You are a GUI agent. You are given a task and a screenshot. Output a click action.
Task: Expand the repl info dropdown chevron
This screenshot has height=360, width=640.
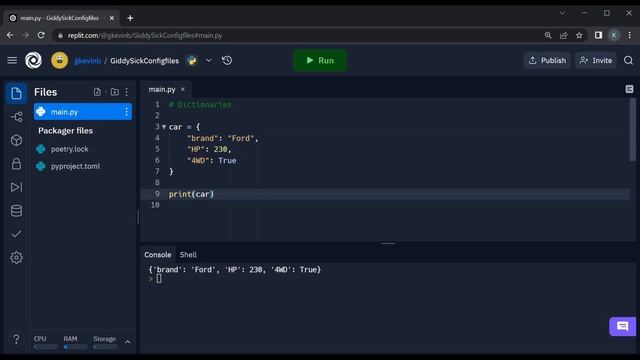click(209, 60)
